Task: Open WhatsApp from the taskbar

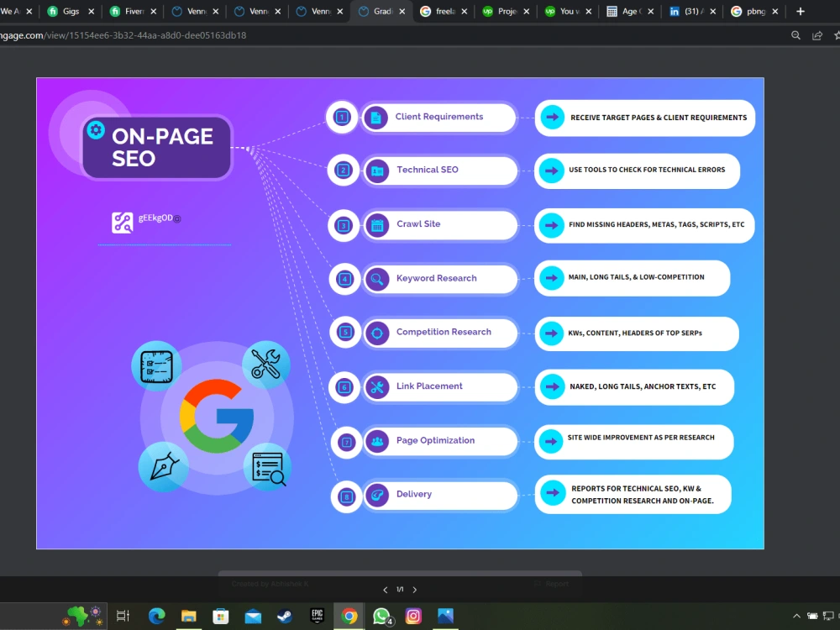Action: coord(381,616)
